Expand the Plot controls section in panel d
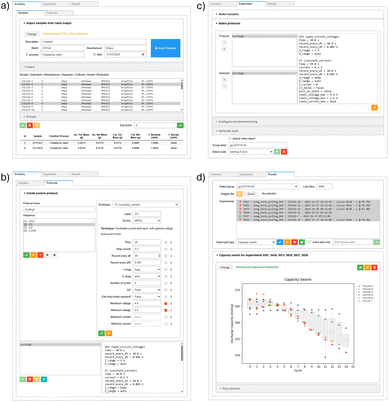 click(x=298, y=388)
